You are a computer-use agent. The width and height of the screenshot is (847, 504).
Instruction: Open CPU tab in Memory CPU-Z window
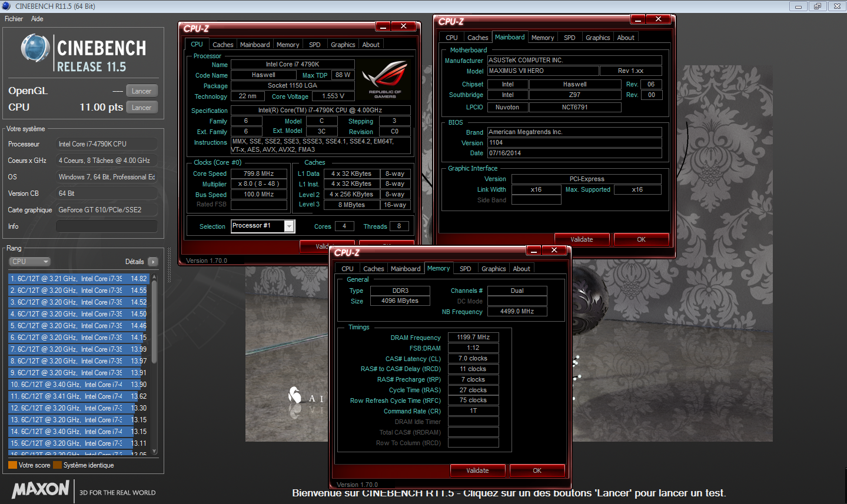[x=347, y=269]
